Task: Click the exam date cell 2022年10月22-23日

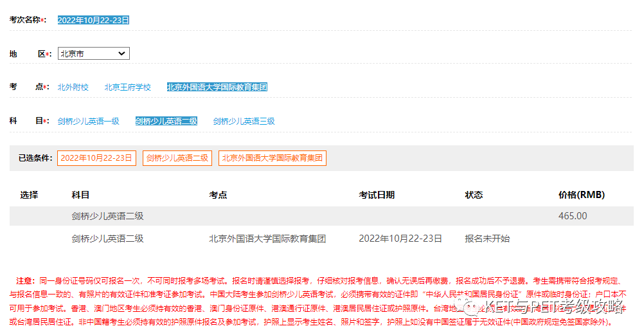Action: pyautogui.click(x=400, y=239)
